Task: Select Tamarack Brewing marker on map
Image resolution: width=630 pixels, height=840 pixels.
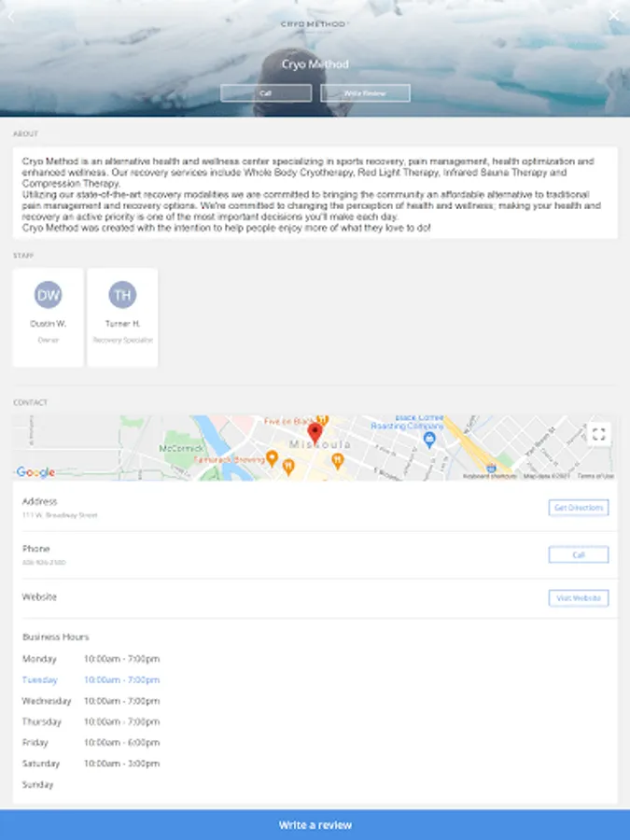Action: point(273,458)
